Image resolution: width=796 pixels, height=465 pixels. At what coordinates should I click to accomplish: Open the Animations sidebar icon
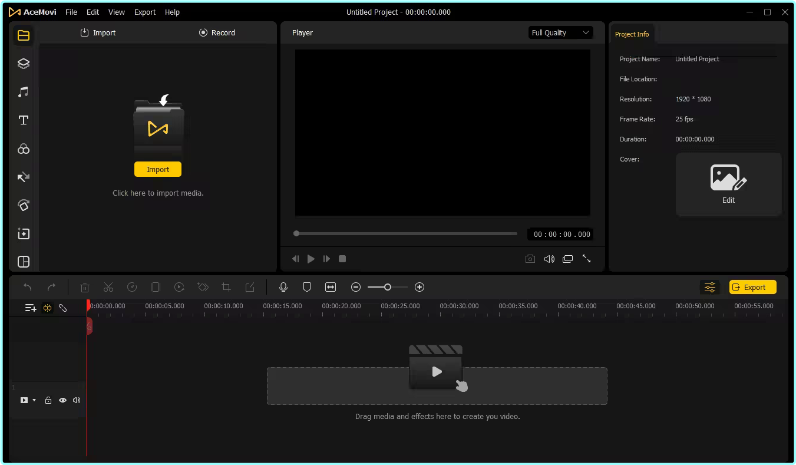point(23,205)
